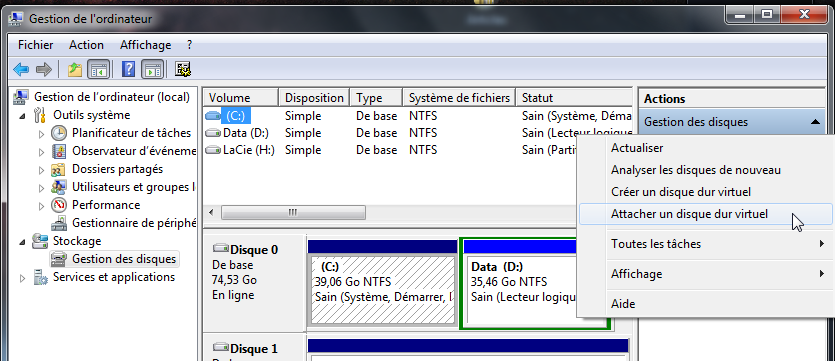This screenshot has height=361, width=835.
Task: Click the Stockage icon in tree
Action: pyautogui.click(x=40, y=241)
